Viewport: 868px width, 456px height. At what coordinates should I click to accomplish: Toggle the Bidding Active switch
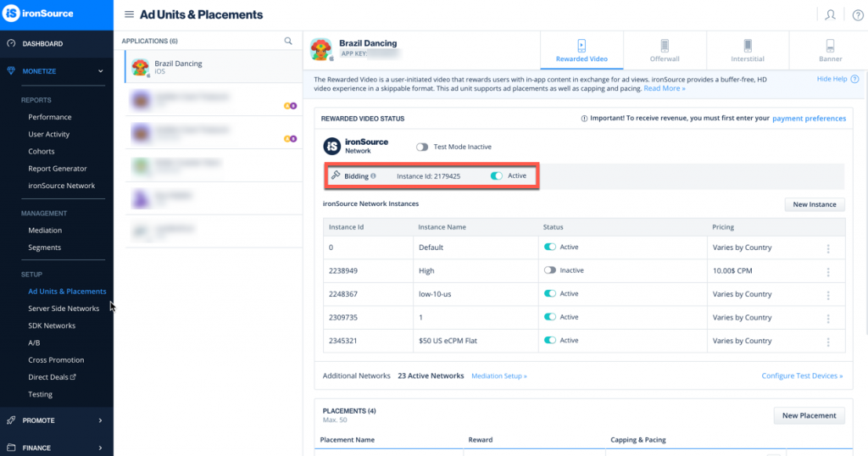(x=497, y=175)
